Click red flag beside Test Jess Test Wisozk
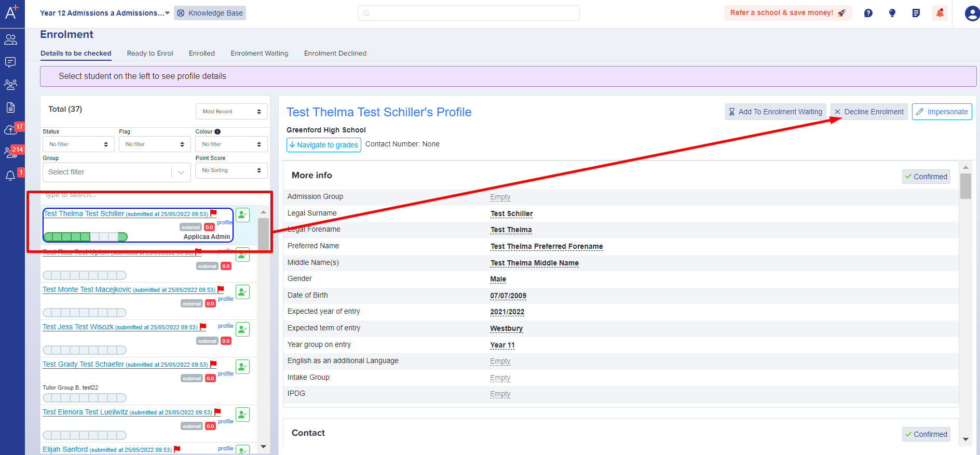The width and height of the screenshot is (980, 455). tap(203, 327)
